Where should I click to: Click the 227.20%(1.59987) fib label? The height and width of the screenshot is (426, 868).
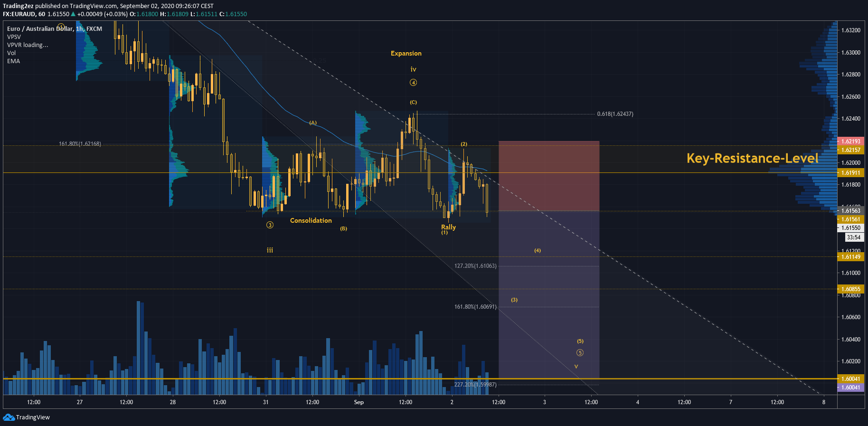coord(475,385)
